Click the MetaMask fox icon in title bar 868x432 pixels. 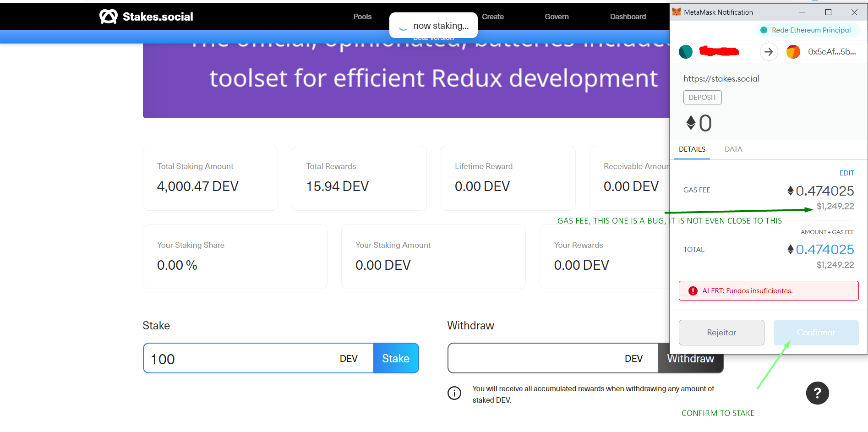(x=677, y=12)
